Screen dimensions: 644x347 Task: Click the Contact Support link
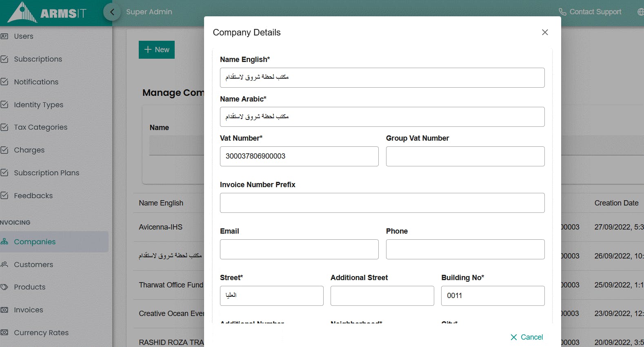590,12
